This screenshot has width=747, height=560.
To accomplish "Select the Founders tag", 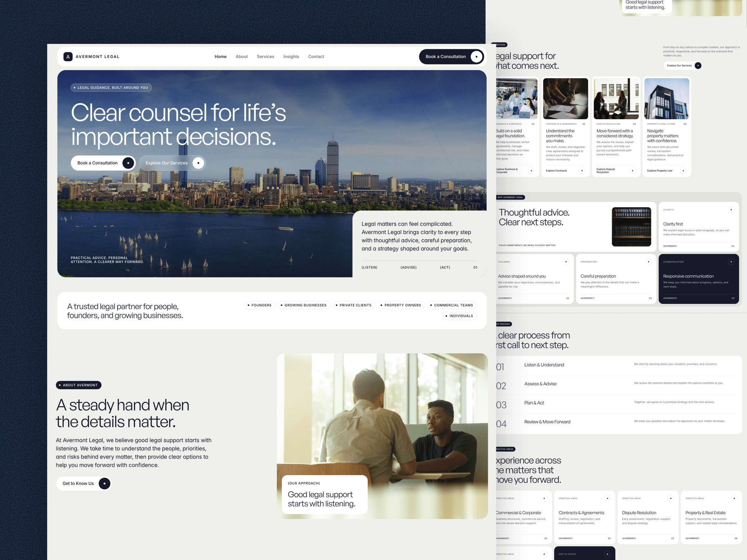I will (260, 305).
